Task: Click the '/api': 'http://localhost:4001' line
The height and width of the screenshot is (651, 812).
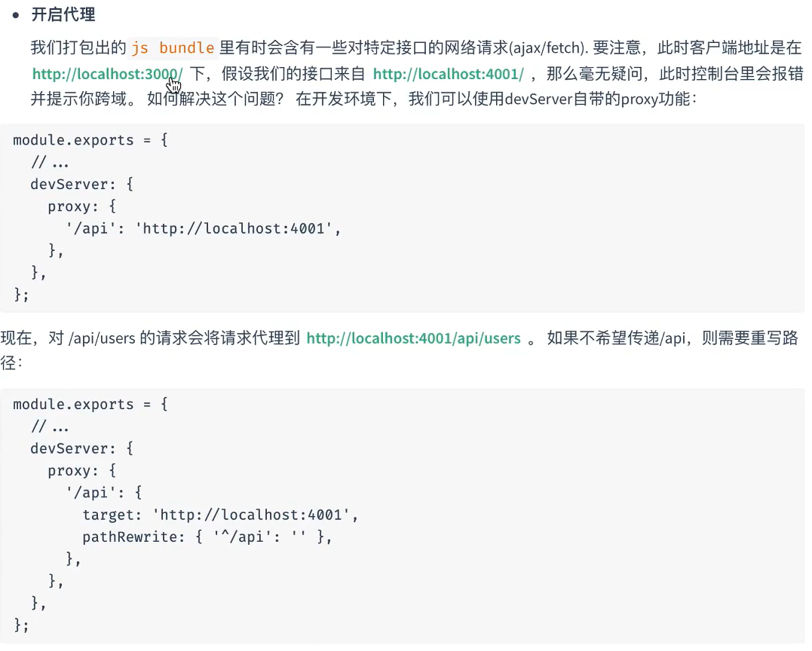Action: [204, 229]
